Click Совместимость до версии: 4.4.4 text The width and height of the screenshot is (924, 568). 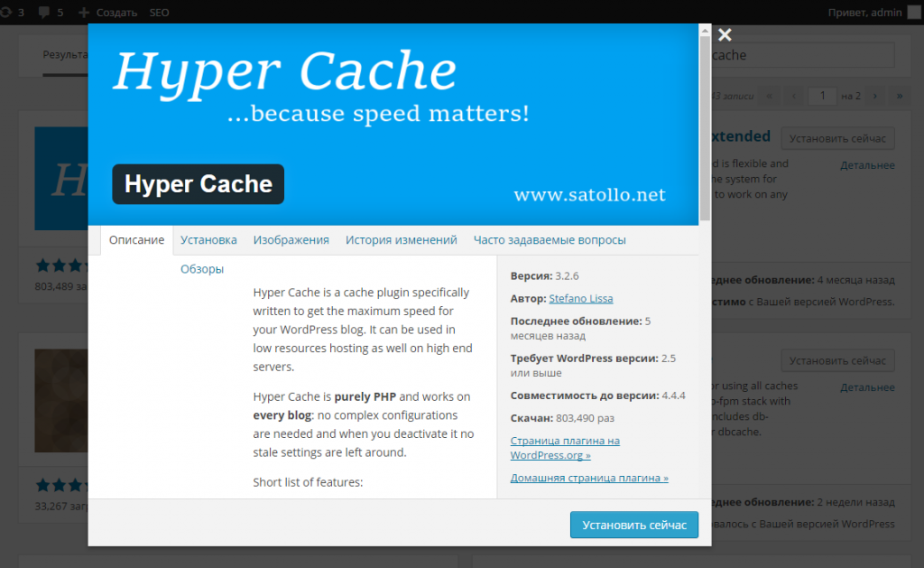pyautogui.click(x=597, y=396)
